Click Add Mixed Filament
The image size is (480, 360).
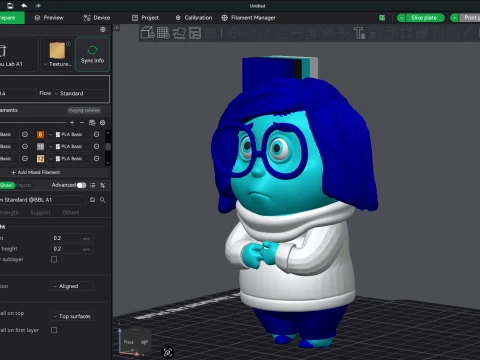point(36,172)
